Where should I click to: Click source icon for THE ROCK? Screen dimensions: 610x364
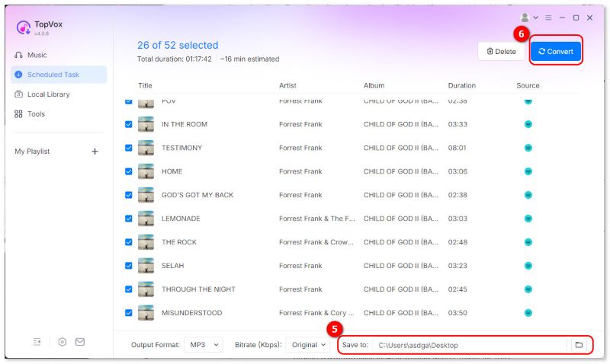click(x=528, y=242)
